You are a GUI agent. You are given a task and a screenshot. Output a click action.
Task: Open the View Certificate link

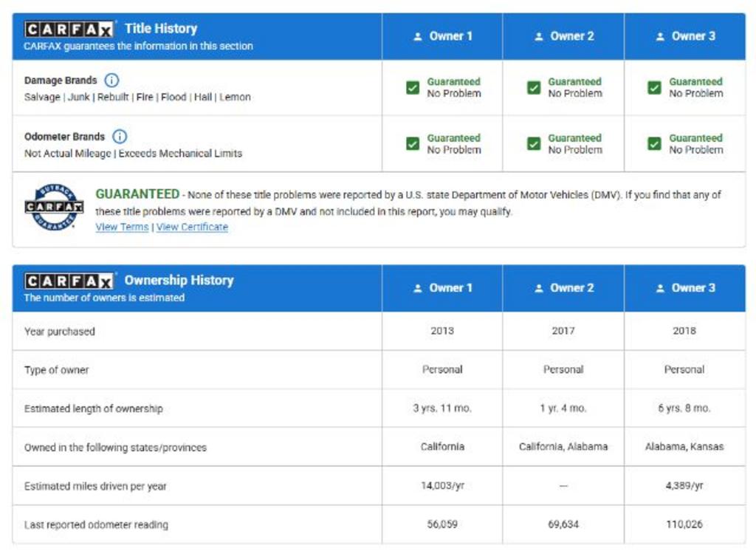tap(192, 227)
